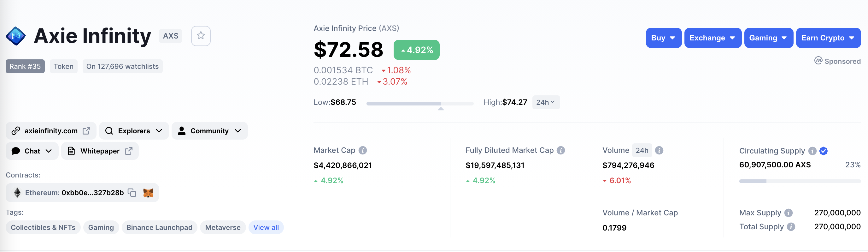
Task: Select the Binance Launchpad tag
Action: pyautogui.click(x=159, y=227)
